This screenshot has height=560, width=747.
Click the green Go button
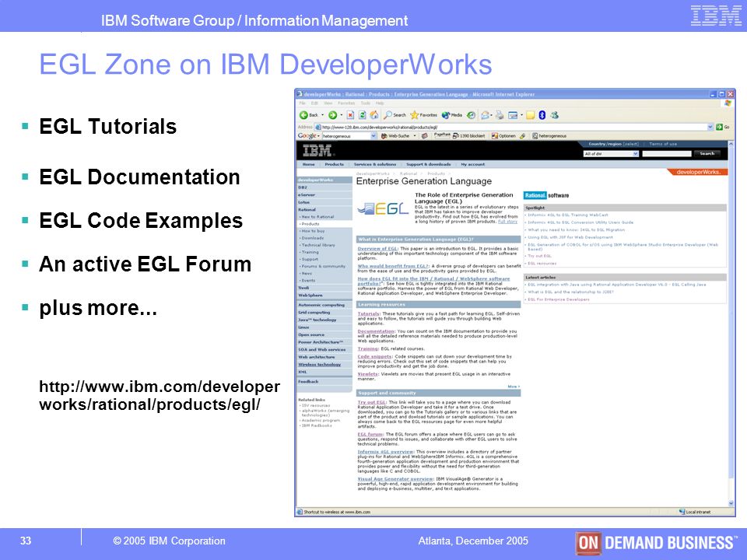tap(722, 127)
